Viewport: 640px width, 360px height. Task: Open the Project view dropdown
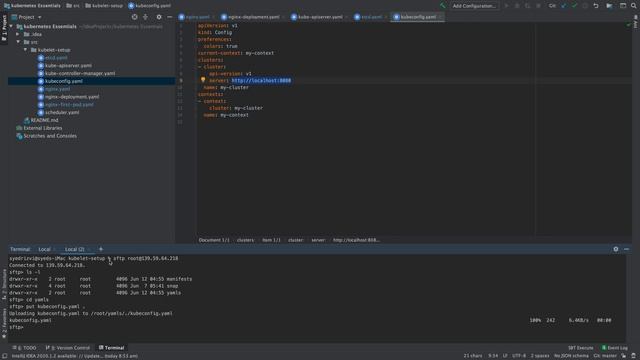(27, 17)
